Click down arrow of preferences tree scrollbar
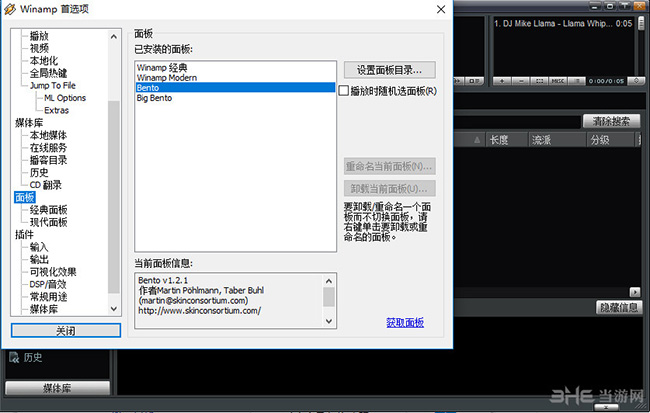 114,309
